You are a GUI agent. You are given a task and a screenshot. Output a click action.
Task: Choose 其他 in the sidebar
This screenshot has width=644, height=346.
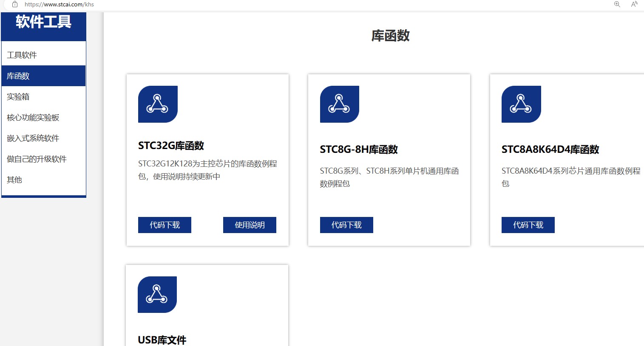[44, 180]
